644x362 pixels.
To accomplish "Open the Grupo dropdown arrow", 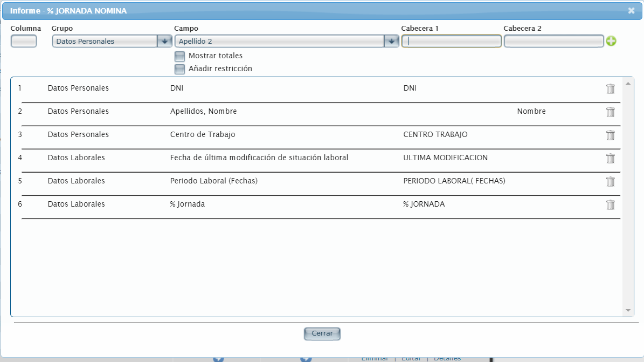I will (x=164, y=42).
